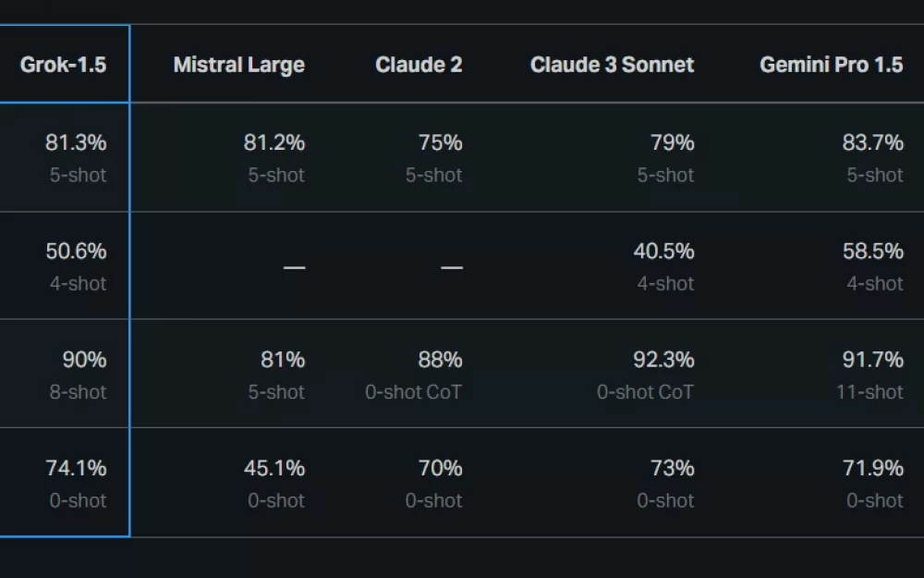Select the 83.7% Gemini Pro 1.5 score
Viewport: 924px width, 578px height.
[x=872, y=142]
